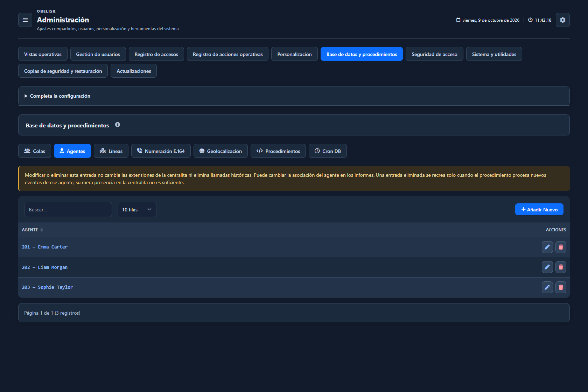
Task: Show info tooltip for Base de datos y procedimientos
Action: (x=118, y=125)
